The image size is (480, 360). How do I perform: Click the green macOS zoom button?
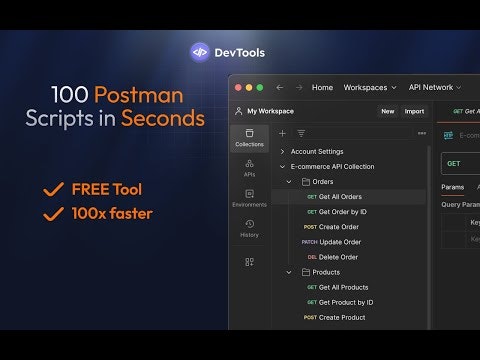pyautogui.click(x=260, y=87)
